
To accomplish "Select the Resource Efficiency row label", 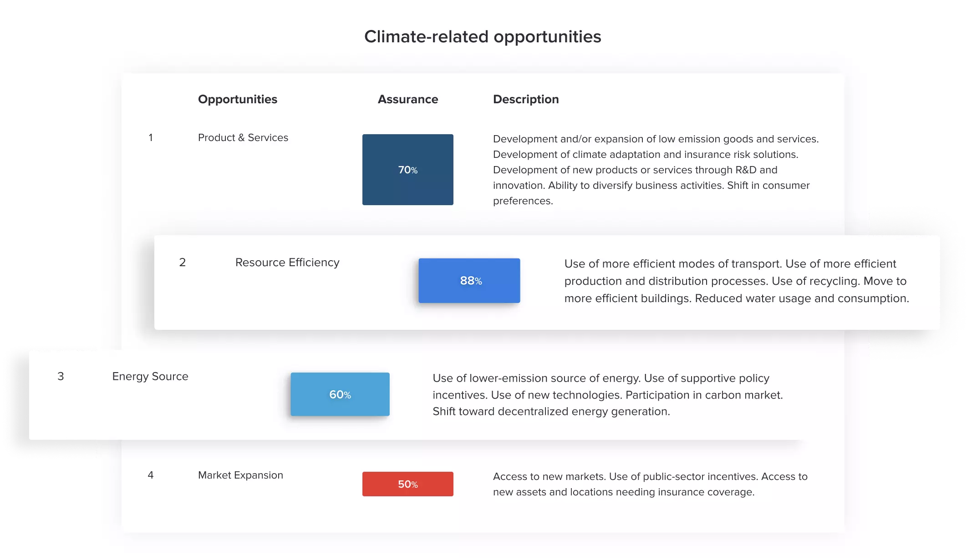I will tap(287, 262).
